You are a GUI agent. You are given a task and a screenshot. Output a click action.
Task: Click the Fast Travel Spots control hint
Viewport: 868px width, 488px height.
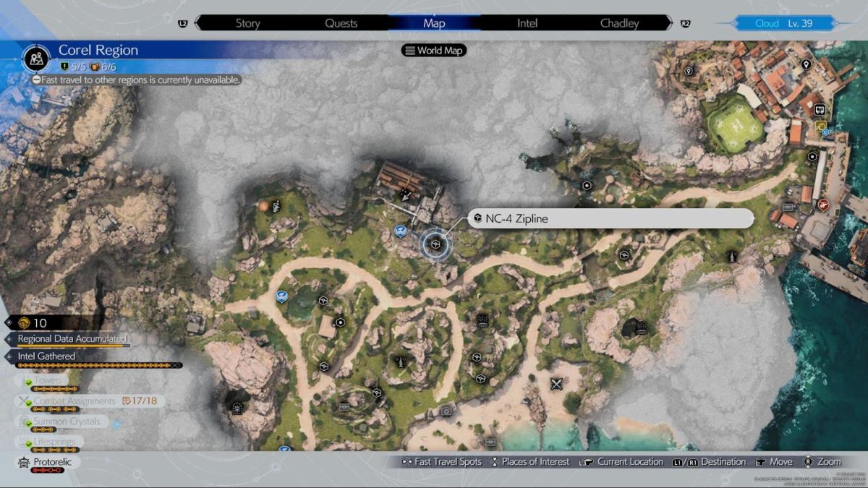coord(442,461)
